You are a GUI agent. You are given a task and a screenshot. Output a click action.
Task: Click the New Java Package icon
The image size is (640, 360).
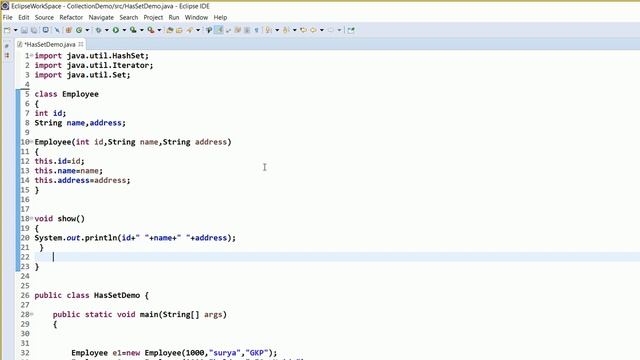point(69,30)
